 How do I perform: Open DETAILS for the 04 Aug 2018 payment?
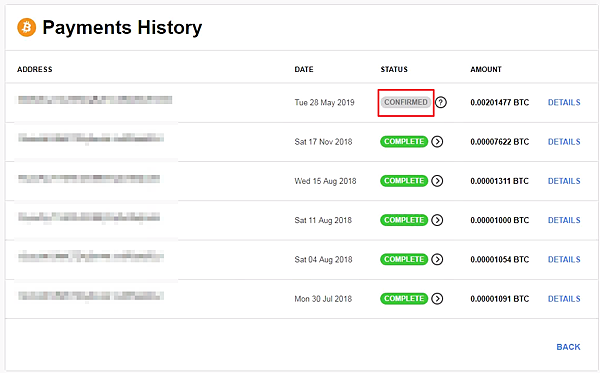tap(564, 259)
